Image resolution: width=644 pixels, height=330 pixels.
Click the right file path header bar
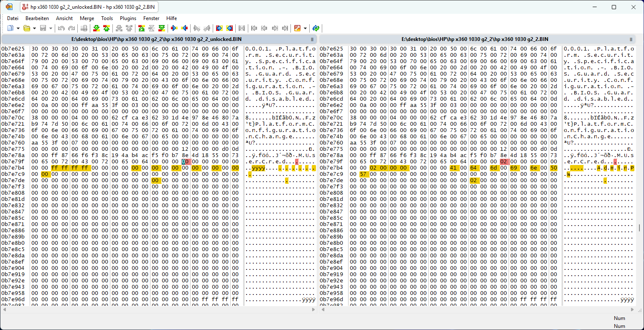click(475, 39)
